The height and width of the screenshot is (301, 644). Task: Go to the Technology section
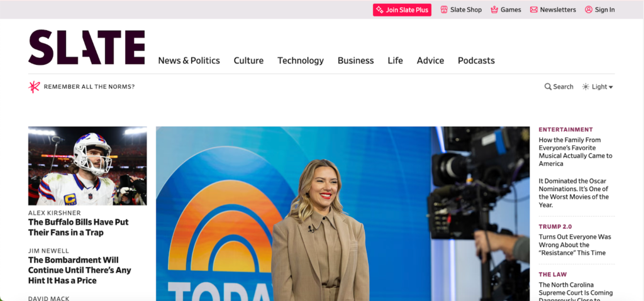click(301, 60)
